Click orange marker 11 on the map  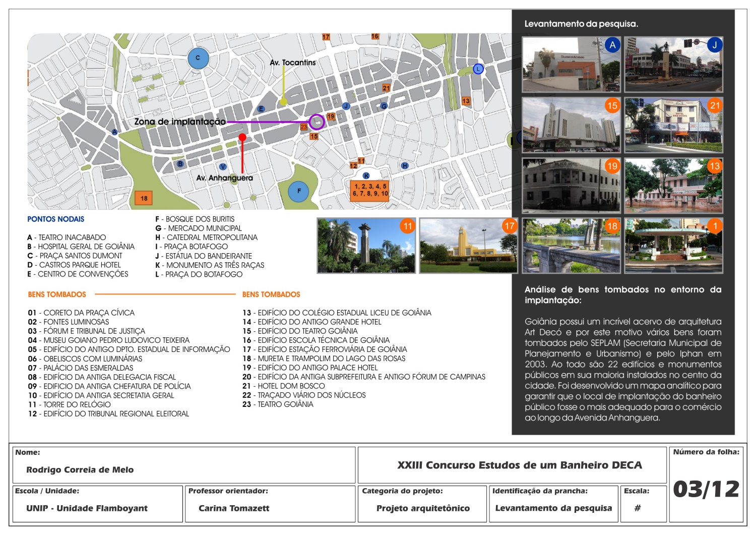coord(361,161)
